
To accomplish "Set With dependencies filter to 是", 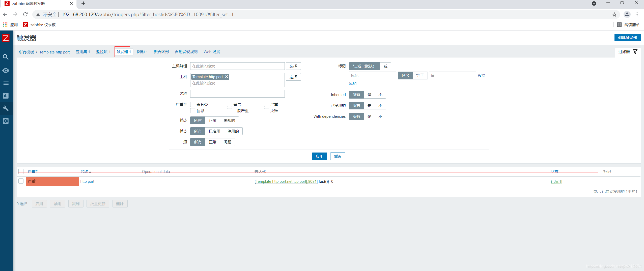I will 369,116.
